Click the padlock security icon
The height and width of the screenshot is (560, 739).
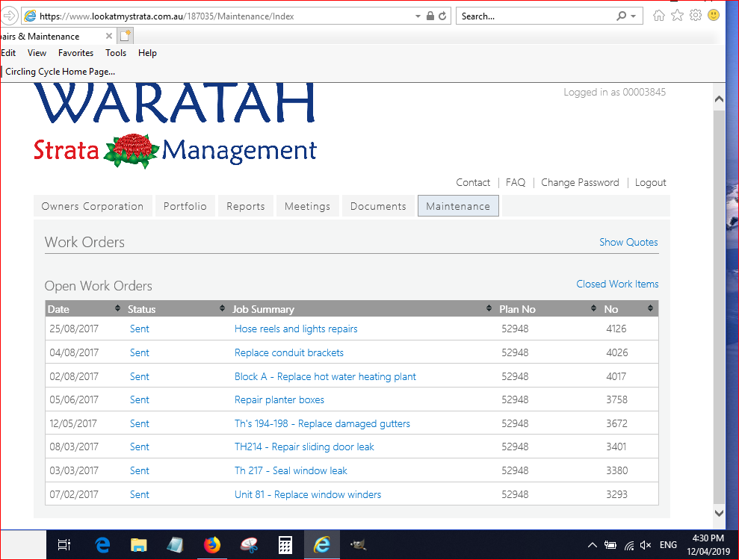point(430,16)
